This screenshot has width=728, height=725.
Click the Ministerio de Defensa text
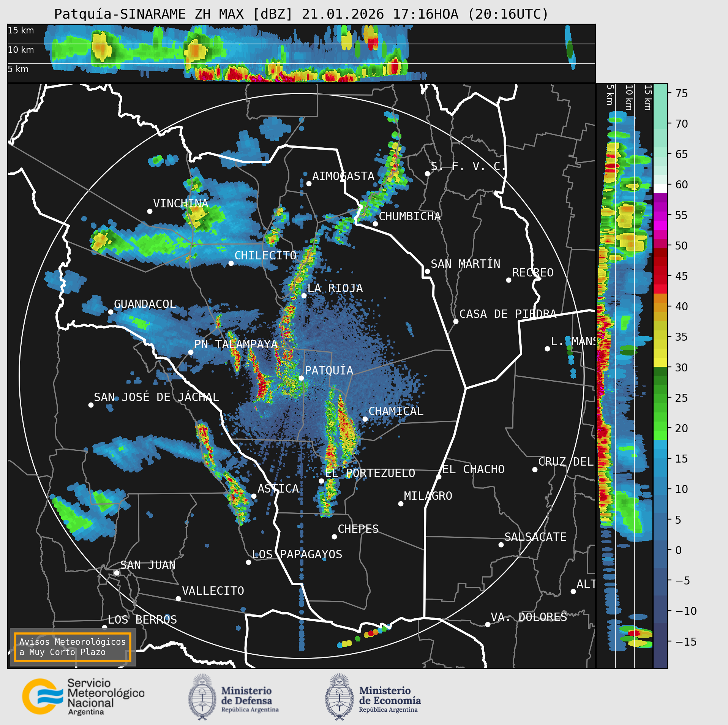tap(250, 700)
